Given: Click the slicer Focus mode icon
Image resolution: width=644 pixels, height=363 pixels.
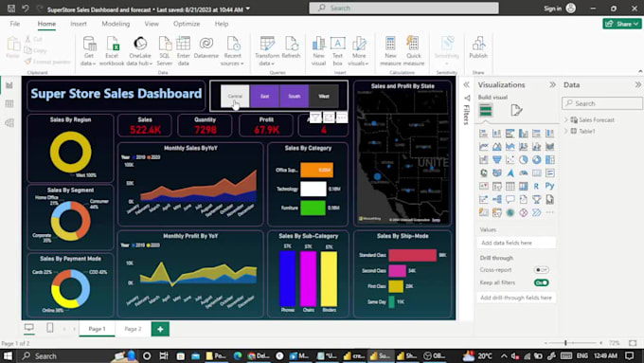Looking at the screenshot, I should pos(329,118).
